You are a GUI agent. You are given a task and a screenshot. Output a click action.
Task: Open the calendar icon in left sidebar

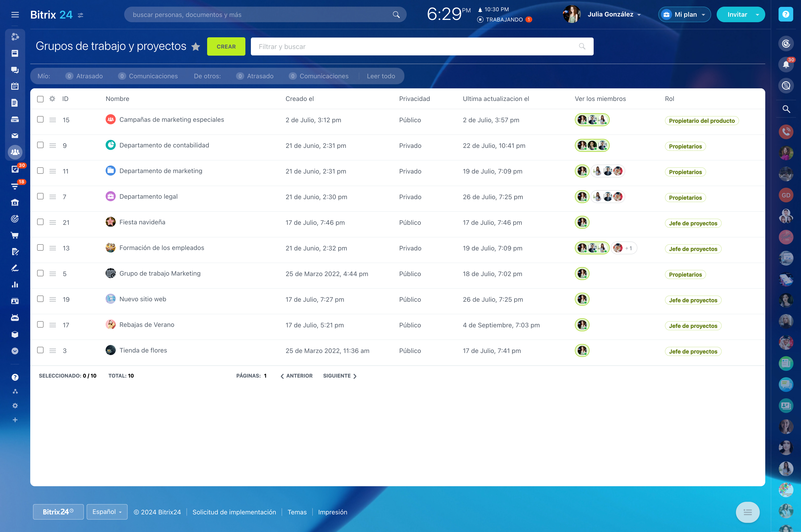click(15, 86)
